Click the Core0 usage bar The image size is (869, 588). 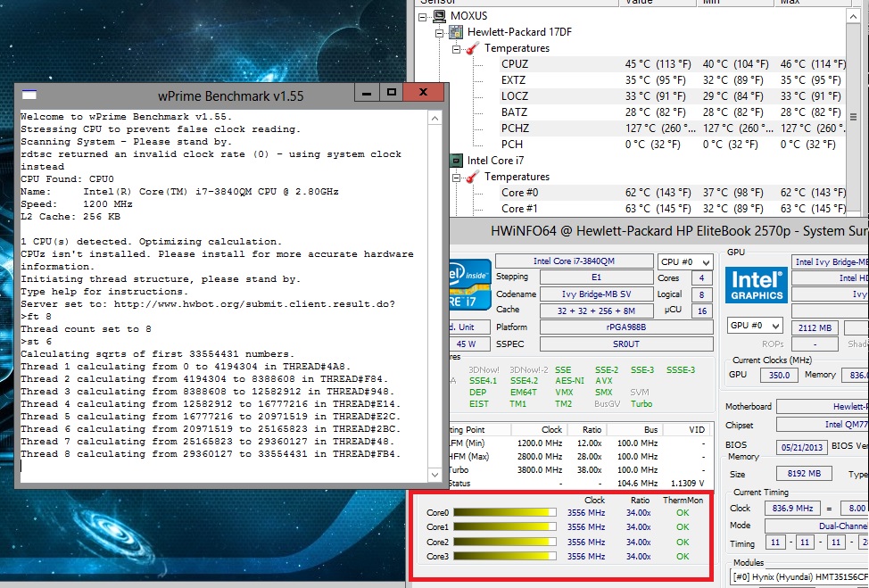click(x=505, y=513)
